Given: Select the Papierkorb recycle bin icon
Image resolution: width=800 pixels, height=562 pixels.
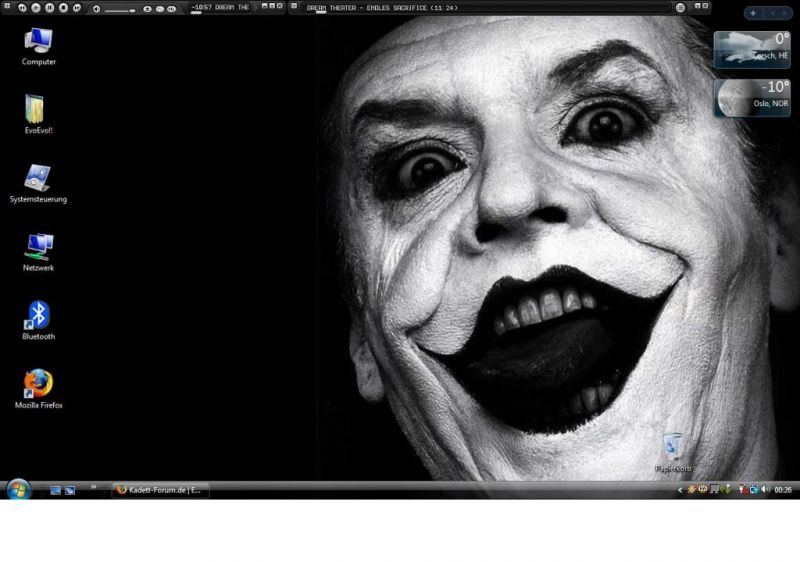Looking at the screenshot, I should (x=673, y=452).
